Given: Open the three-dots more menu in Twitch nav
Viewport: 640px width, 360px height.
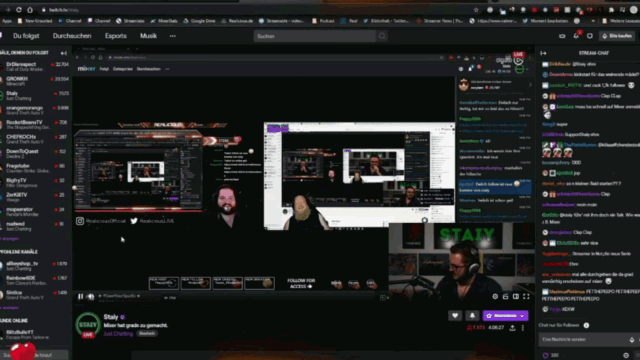Looking at the screenshot, I should (x=173, y=36).
